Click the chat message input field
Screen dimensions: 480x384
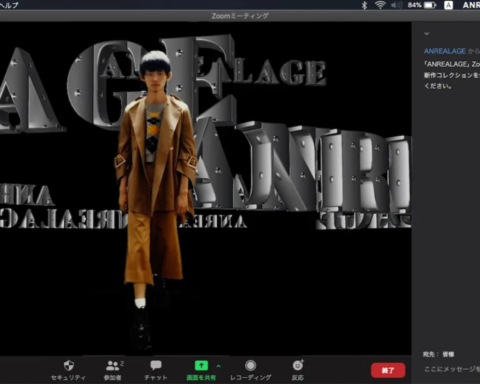(452, 369)
